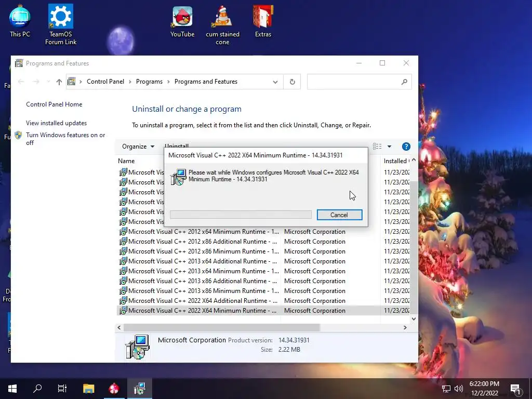532x399 pixels.
Task: Click the Back navigation arrow
Action: (x=21, y=82)
